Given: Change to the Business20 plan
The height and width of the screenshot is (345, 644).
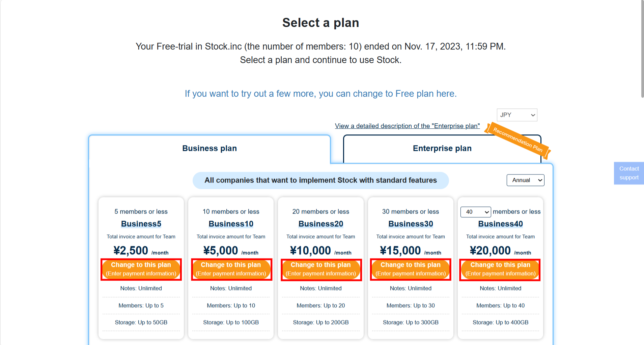Looking at the screenshot, I should (321, 269).
